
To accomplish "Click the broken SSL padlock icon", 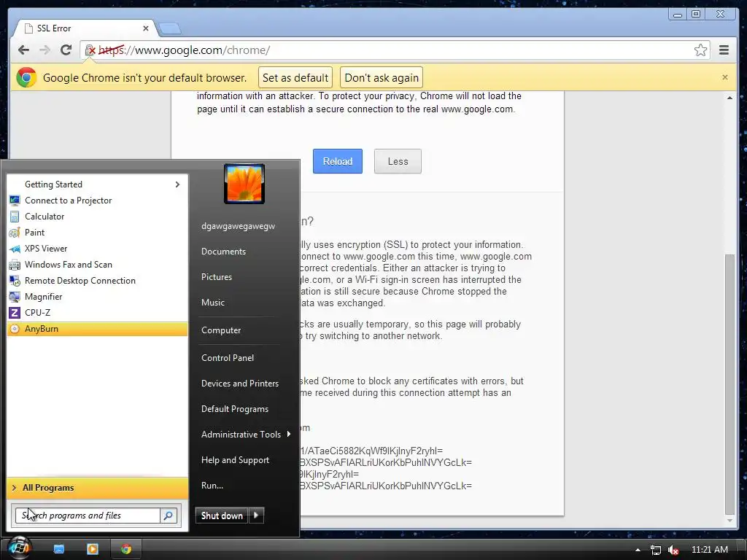I will (x=90, y=50).
